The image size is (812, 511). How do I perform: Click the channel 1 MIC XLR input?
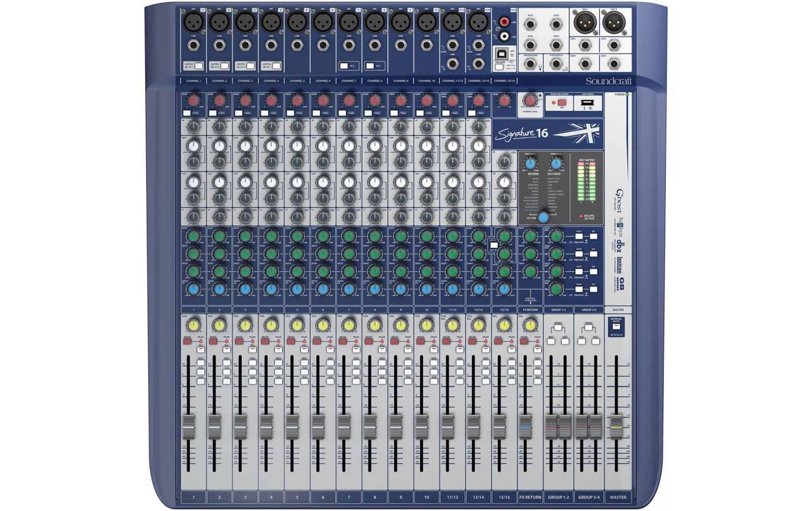coord(193,22)
